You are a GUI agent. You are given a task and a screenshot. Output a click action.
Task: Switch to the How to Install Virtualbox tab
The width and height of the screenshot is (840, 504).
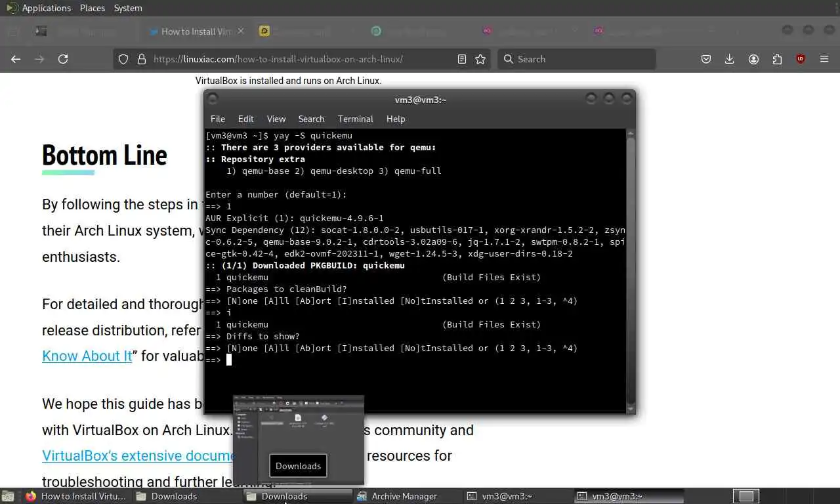[196, 31]
